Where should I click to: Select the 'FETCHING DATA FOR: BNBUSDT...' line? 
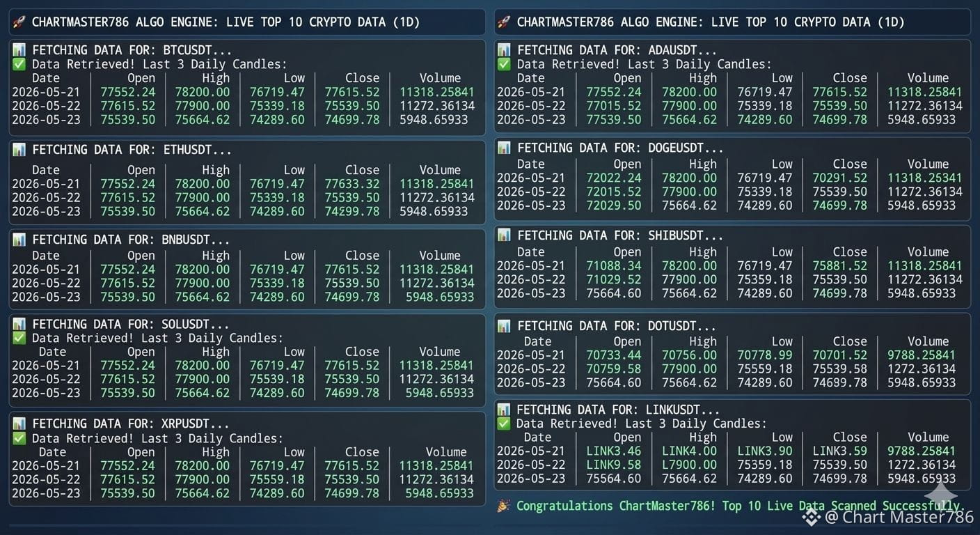pyautogui.click(x=131, y=240)
